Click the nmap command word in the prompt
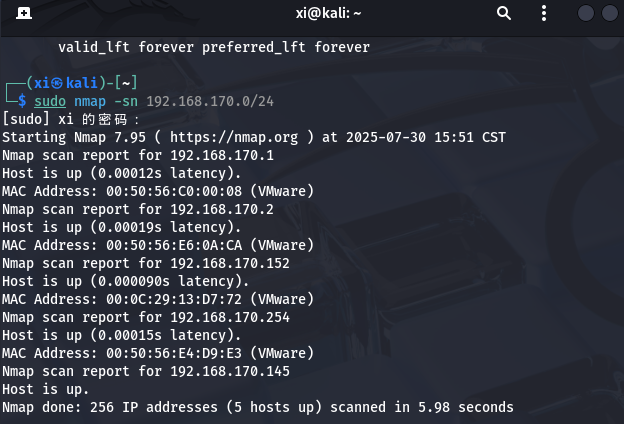624x424 pixels. tap(90, 102)
